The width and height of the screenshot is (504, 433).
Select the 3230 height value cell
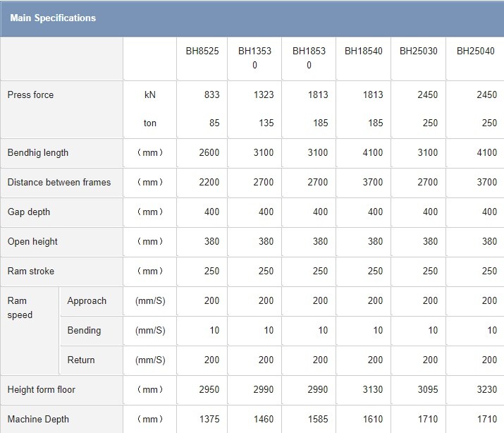(486, 390)
